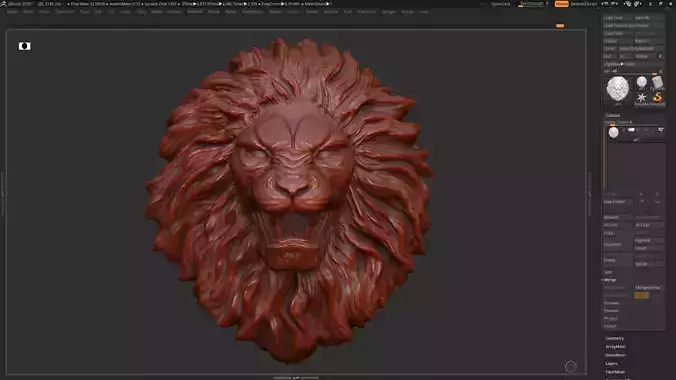The height and width of the screenshot is (380, 676).
Task: Open the Zplugin menu
Action: tap(388, 12)
